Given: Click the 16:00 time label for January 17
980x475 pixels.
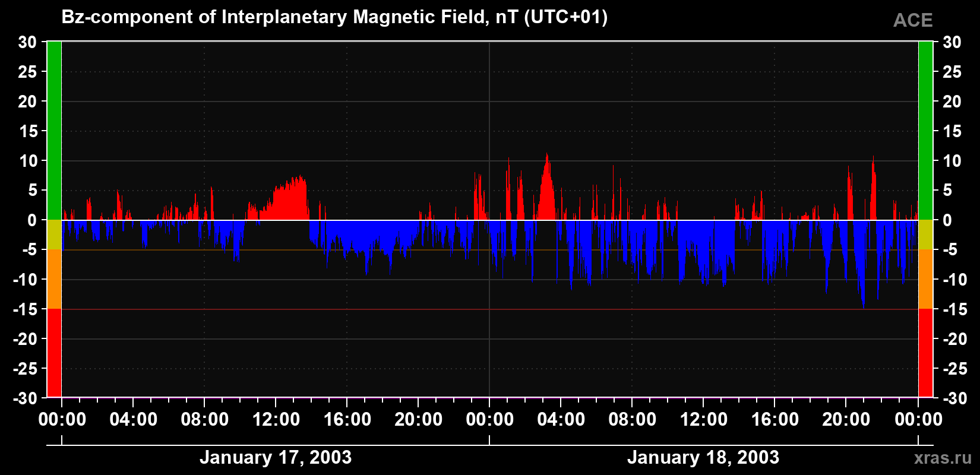Looking at the screenshot, I should (x=347, y=420).
